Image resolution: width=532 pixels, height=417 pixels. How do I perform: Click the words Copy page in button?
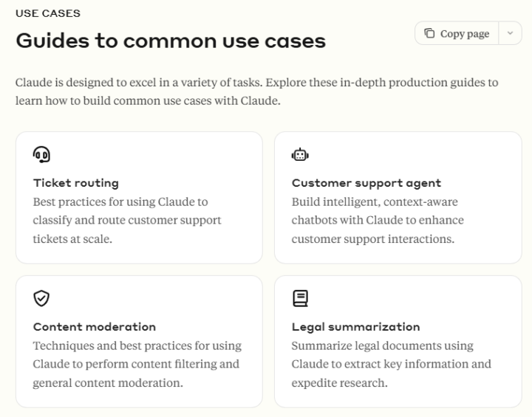click(x=464, y=33)
